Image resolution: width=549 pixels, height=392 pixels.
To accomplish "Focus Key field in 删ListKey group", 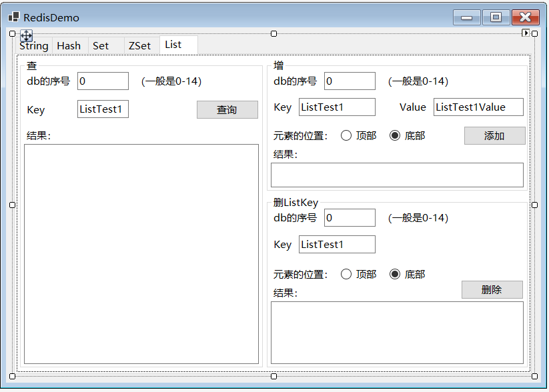I will click(x=337, y=244).
